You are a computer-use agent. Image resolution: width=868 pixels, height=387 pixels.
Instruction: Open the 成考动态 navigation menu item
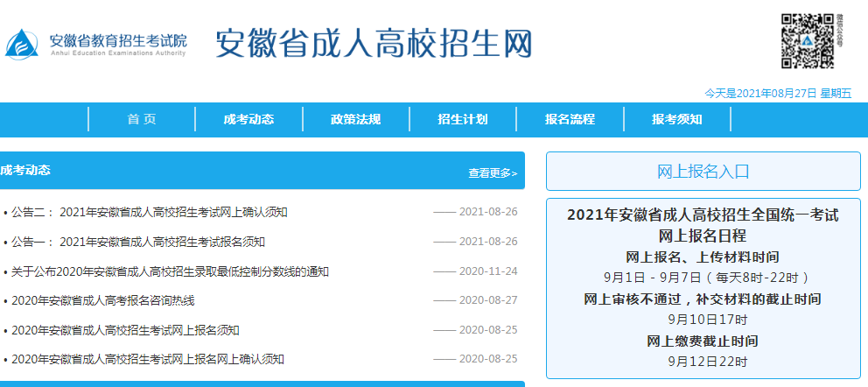pos(248,120)
